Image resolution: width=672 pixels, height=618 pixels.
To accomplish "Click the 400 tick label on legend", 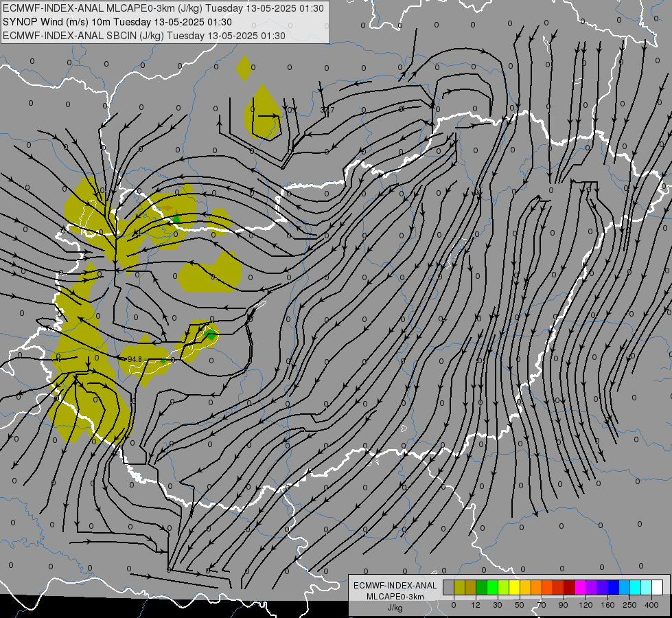I will (651, 605).
